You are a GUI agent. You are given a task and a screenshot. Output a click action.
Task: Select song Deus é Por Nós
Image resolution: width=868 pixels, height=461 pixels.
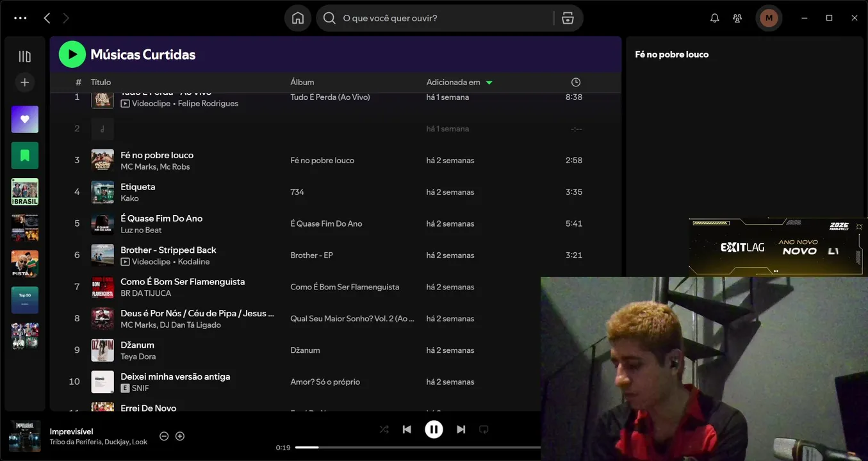pos(197,313)
